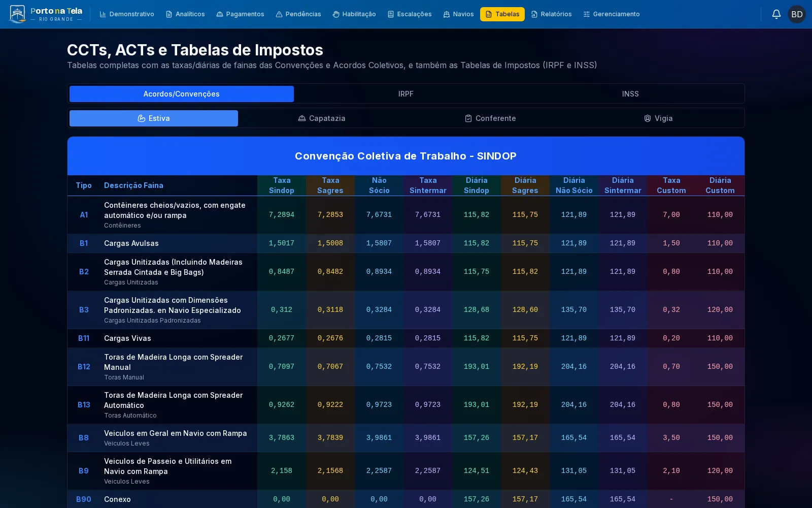812x508 pixels.
Task: Open the Escalações menu
Action: [x=410, y=14]
